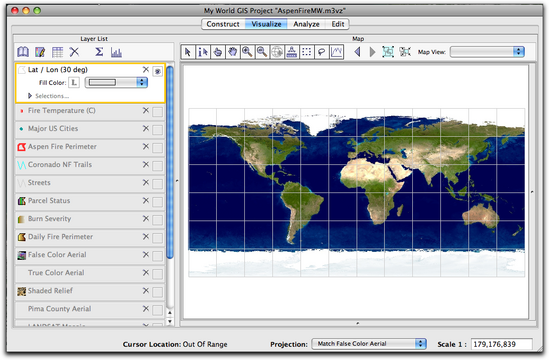Screen dimensions: 549x360
Task: Toggle visibility of Aspen Fire Perimeter
Action: pyautogui.click(x=158, y=148)
